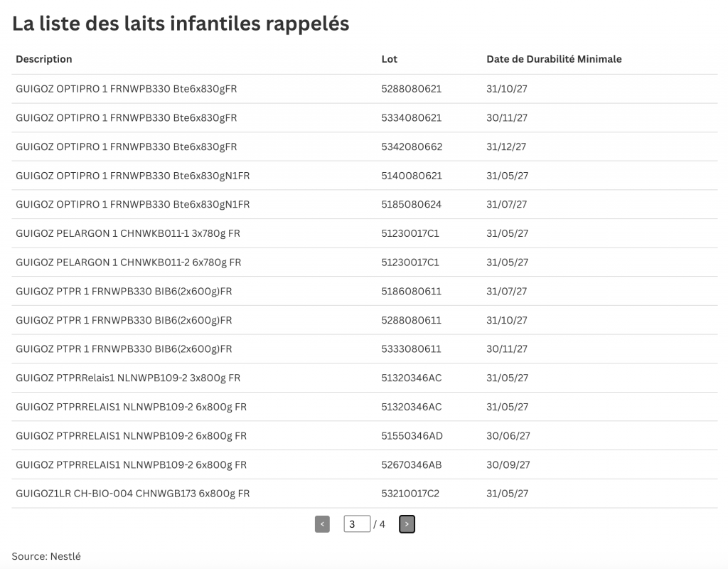Focus the page number input field
The image size is (728, 569).
tap(356, 524)
